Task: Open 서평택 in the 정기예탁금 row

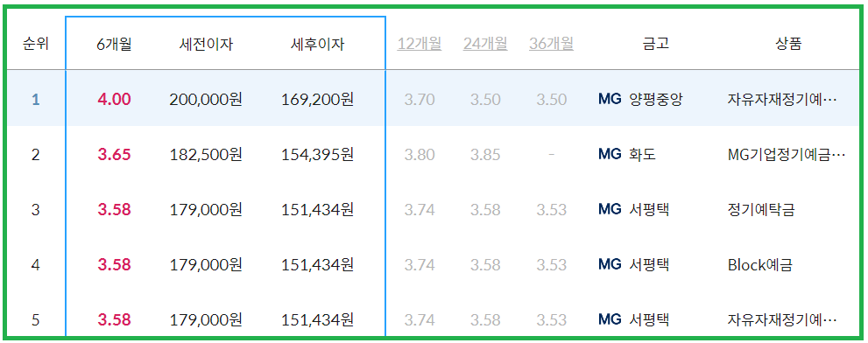Action: pyautogui.click(x=649, y=210)
